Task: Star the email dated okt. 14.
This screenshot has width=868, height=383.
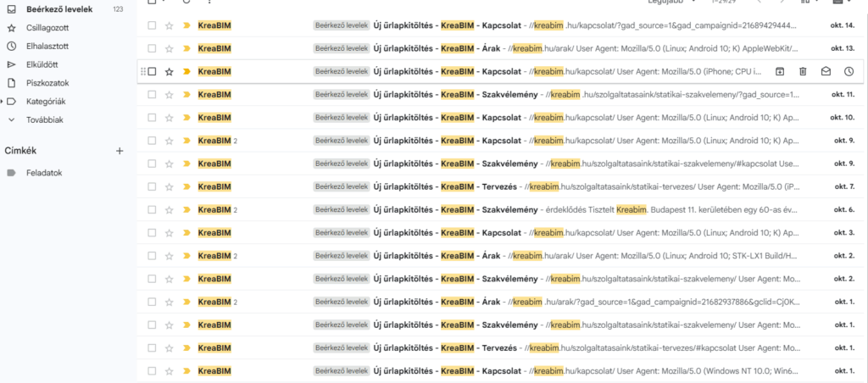Action: click(x=170, y=25)
